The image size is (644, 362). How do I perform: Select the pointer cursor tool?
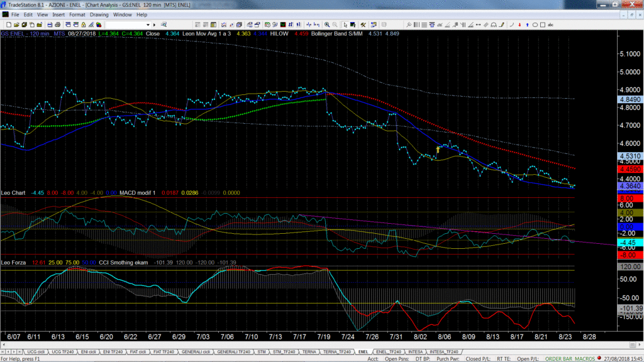tap(345, 25)
